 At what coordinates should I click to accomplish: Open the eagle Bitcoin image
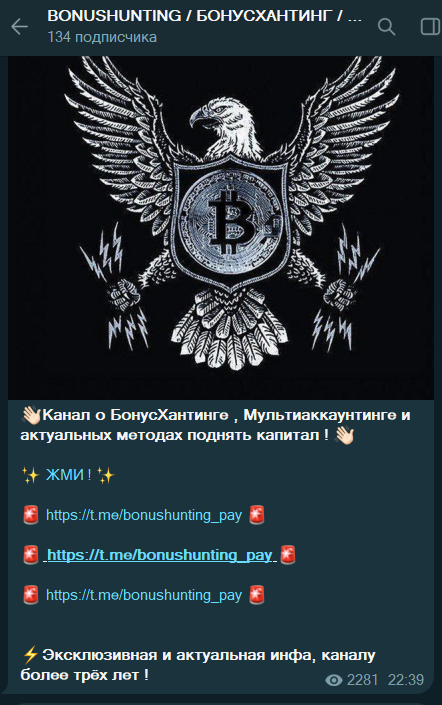pos(221,228)
